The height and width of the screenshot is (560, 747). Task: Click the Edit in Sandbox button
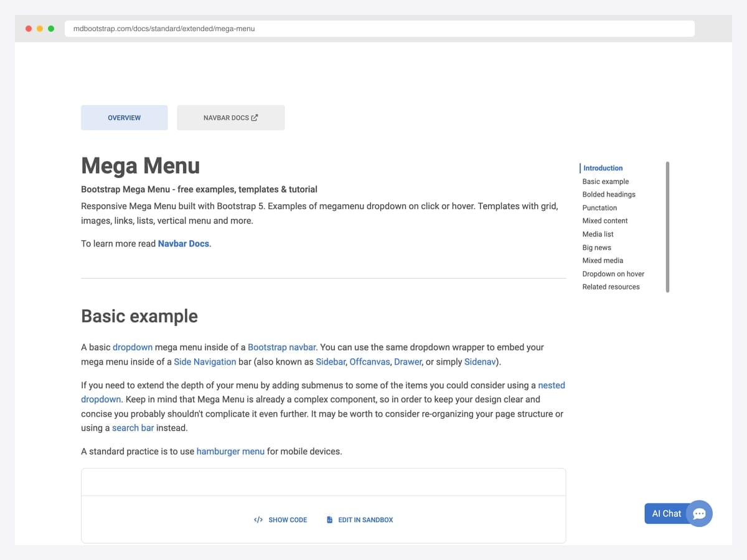pyautogui.click(x=360, y=520)
